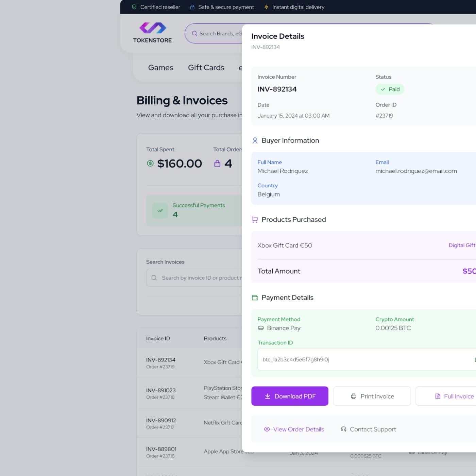The height and width of the screenshot is (476, 476).
Task: Select invoice row INV-892134 in table
Action: coord(189,363)
